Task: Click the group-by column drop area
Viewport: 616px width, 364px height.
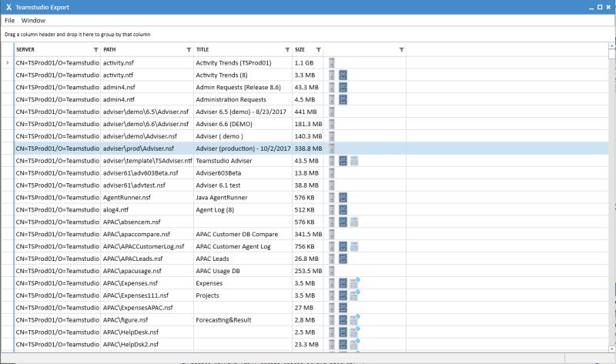Action: [307, 35]
